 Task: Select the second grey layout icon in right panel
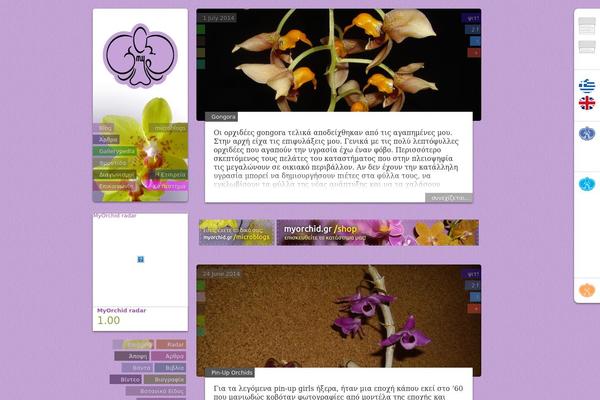pos(587,47)
